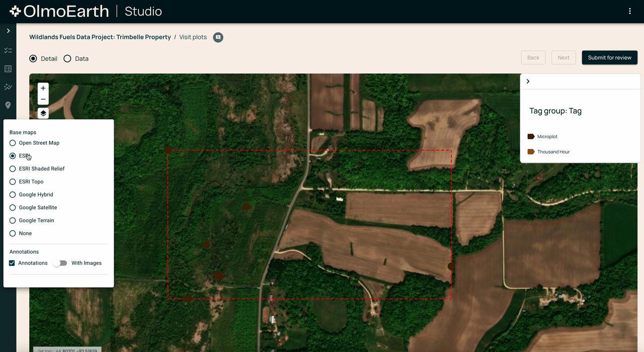Uncheck the Annotations checkbox
The width and height of the screenshot is (644, 352).
pos(12,263)
